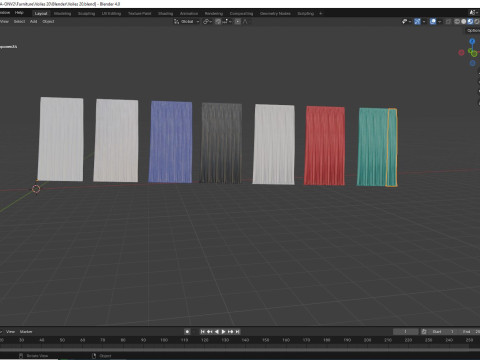Viewport: 480px width, 360px height.
Task: Toggle the snapping magnet
Action: [x=218, y=22]
